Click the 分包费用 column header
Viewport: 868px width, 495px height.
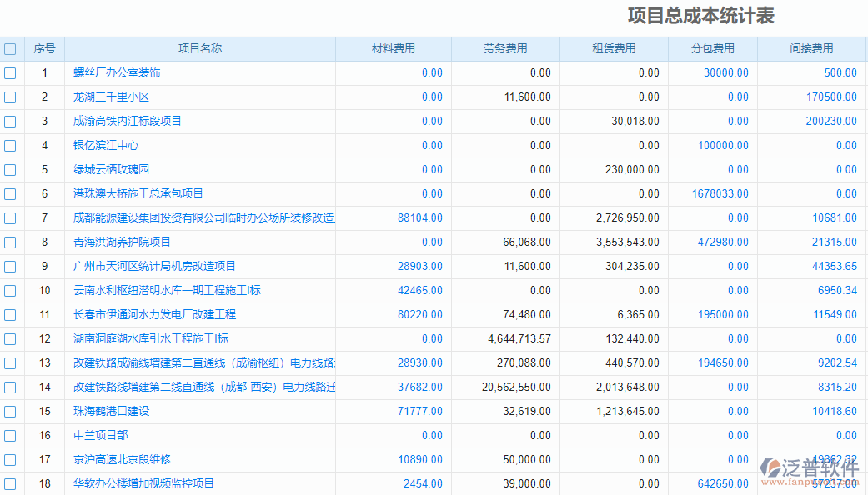[712, 49]
